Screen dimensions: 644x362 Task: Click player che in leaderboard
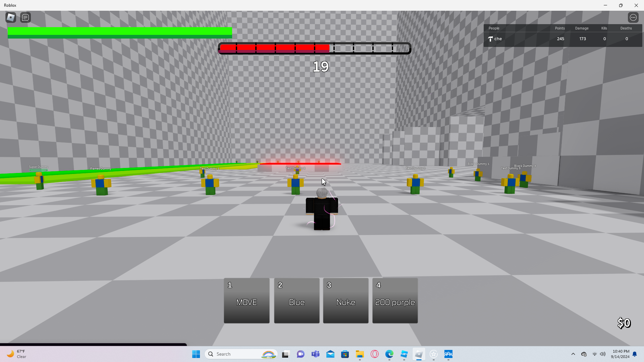(x=498, y=39)
